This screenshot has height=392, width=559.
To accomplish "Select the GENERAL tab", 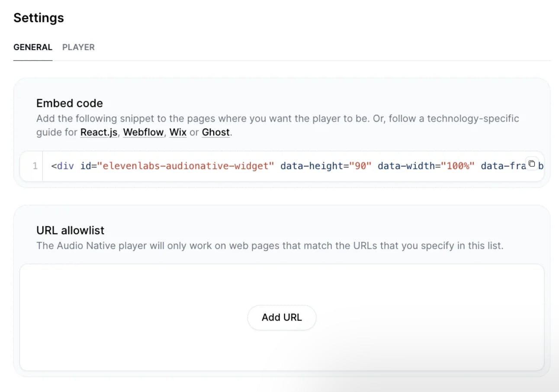I will click(x=33, y=47).
